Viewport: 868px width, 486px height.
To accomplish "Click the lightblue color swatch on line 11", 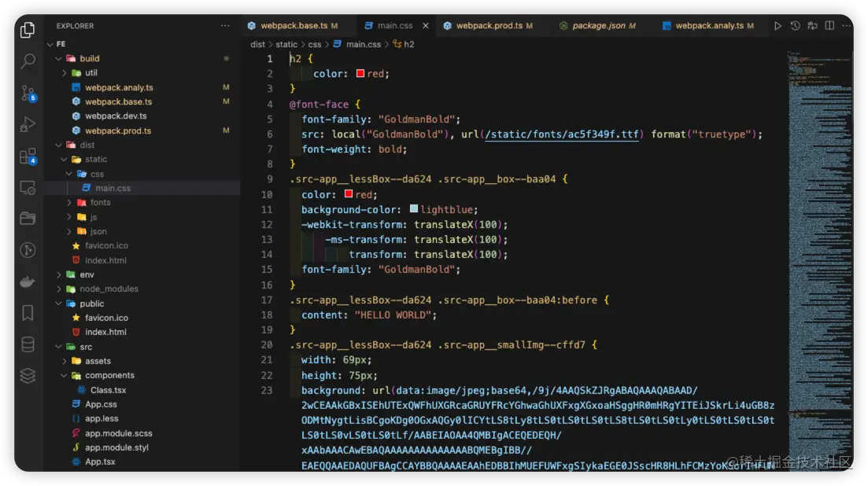I will point(413,209).
